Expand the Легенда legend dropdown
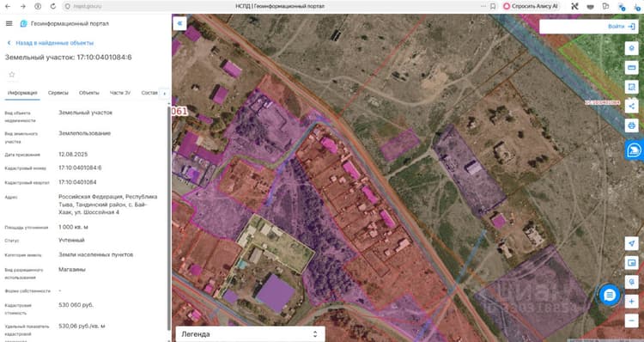The width and height of the screenshot is (644, 342). click(x=250, y=333)
